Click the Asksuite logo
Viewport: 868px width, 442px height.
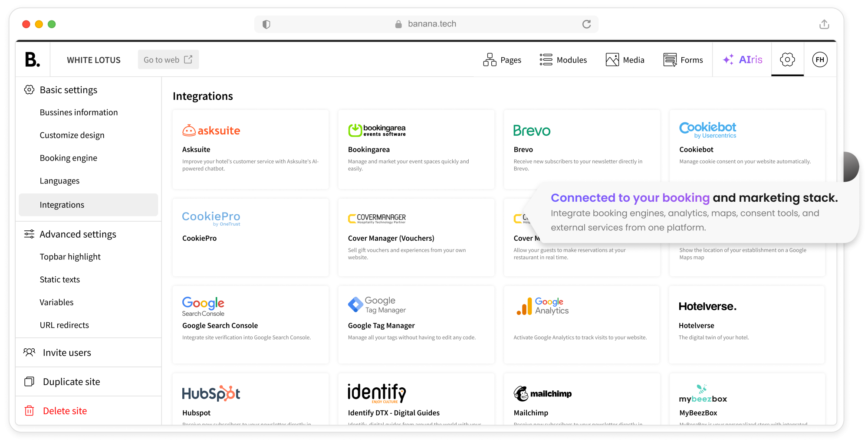(x=211, y=130)
